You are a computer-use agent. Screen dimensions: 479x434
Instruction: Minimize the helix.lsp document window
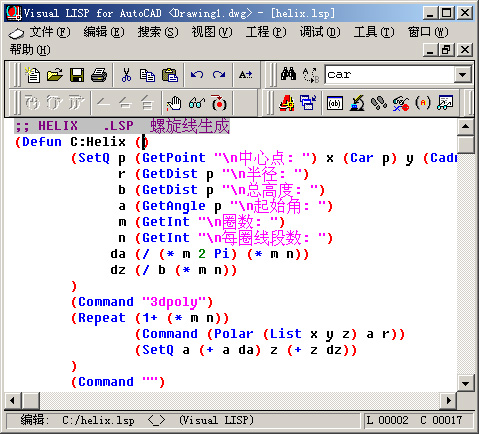(x=430, y=50)
